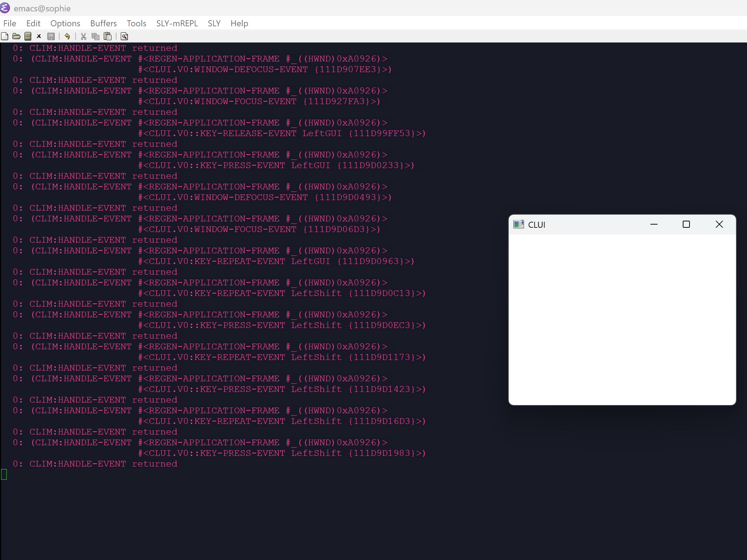Click inside the blank CLUI window canvas
Image resolution: width=747 pixels, height=560 pixels.
(622, 319)
